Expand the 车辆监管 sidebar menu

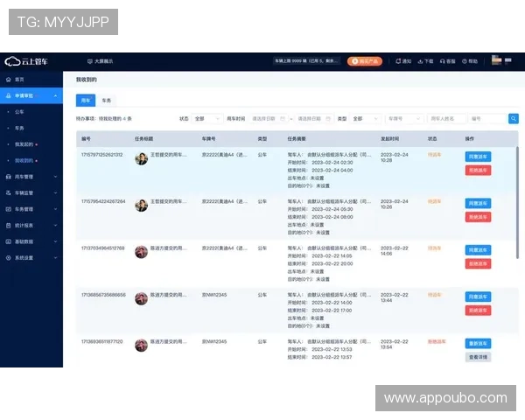(31, 192)
